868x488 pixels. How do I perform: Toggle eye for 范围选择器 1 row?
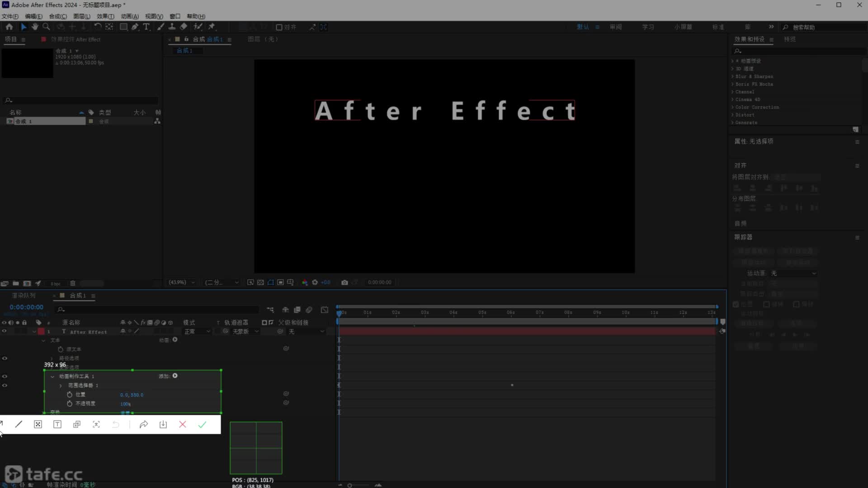click(5, 385)
